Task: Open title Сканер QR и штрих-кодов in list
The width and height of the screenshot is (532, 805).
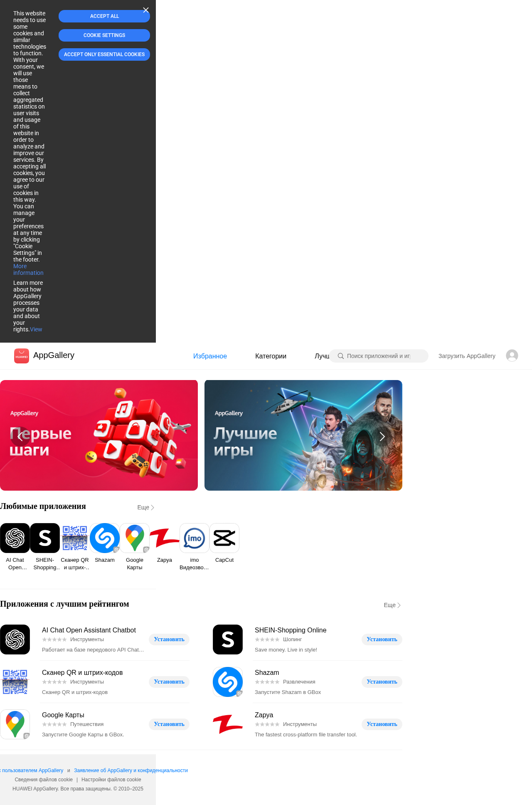Action: point(82,673)
